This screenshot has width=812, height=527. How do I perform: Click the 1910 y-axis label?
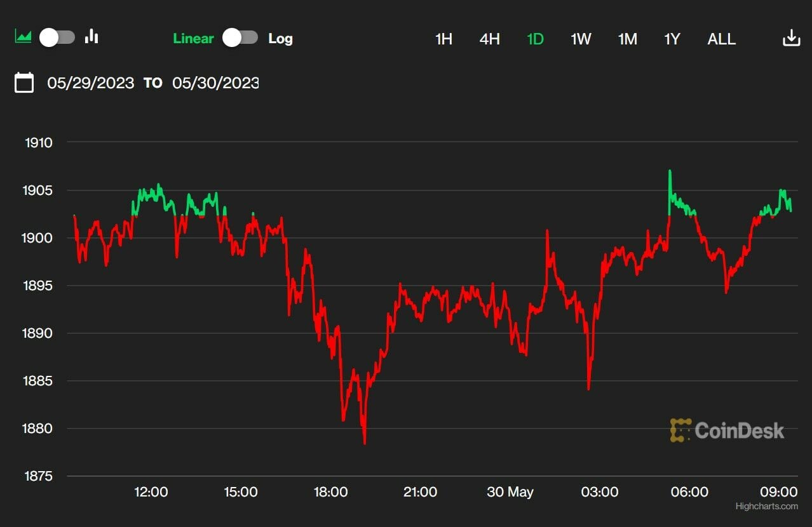tap(39, 143)
